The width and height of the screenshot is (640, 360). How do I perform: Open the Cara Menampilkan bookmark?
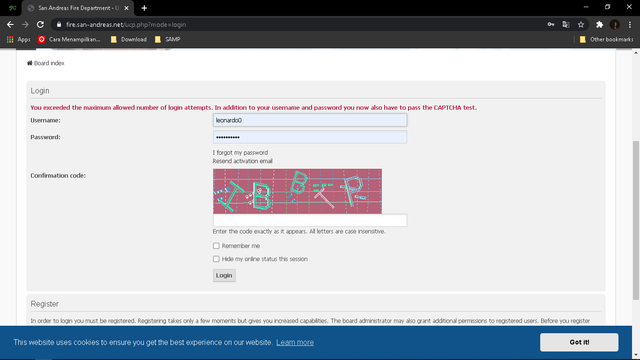tap(69, 39)
